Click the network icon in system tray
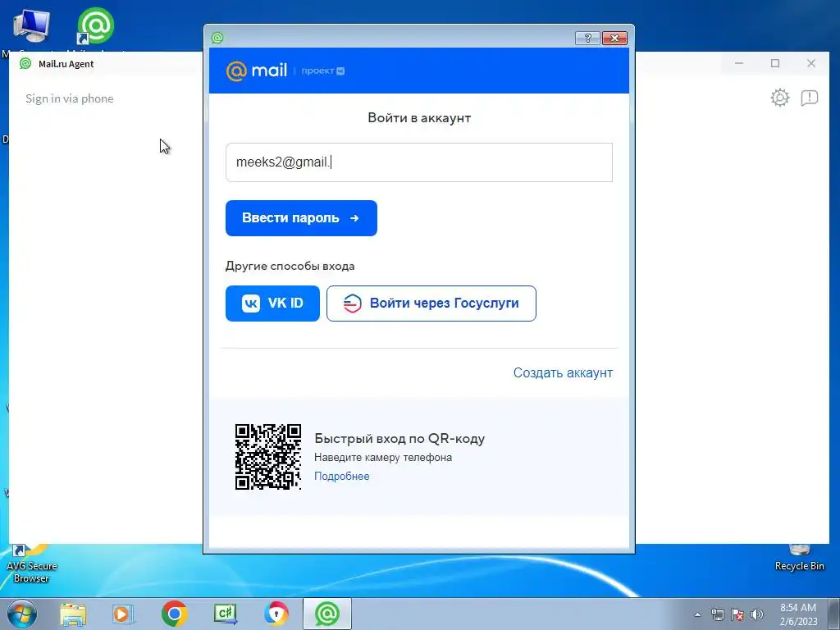The width and height of the screenshot is (840, 630). (x=717, y=614)
